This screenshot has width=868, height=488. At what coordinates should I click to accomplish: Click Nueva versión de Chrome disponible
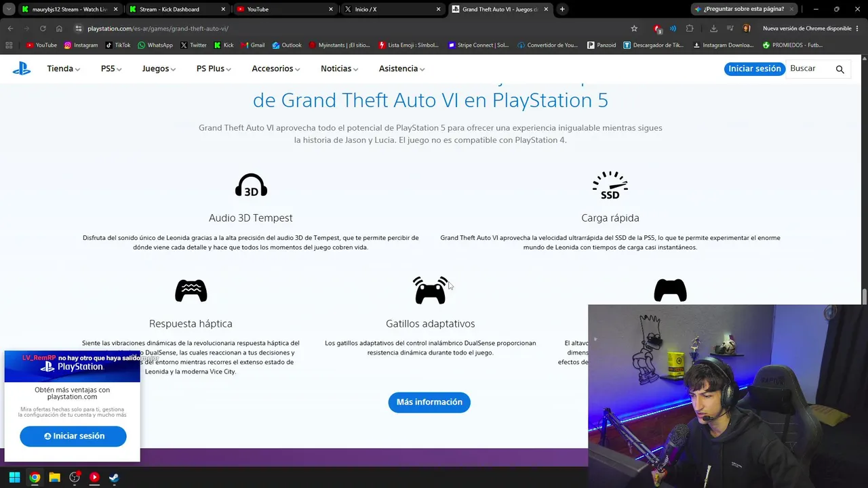(807, 28)
